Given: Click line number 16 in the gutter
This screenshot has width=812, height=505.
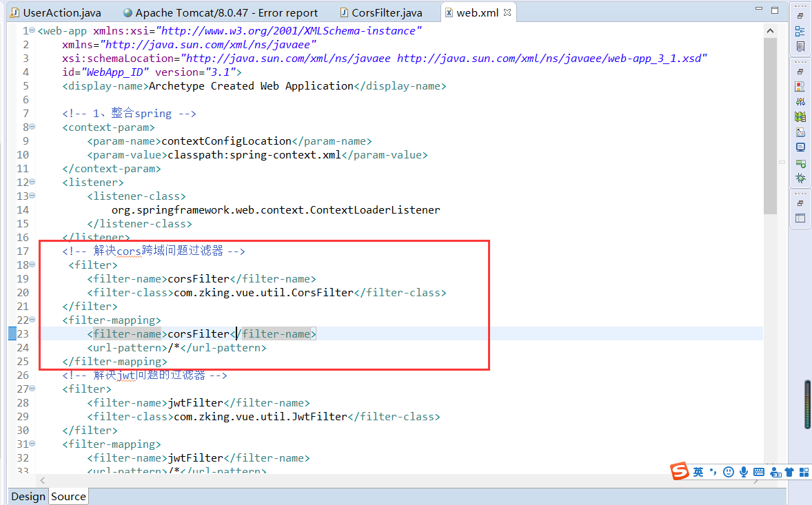Looking at the screenshot, I should (23, 237).
